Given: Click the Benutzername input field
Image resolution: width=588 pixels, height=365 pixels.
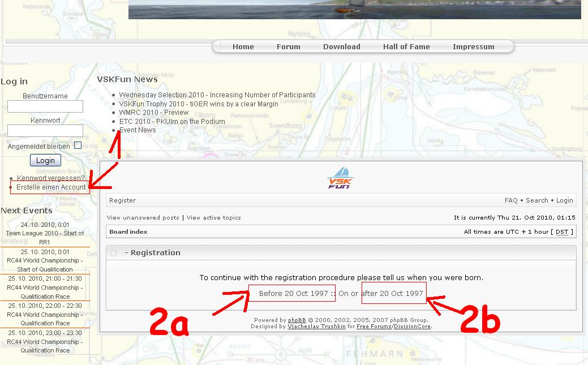Looking at the screenshot, I should [45, 106].
